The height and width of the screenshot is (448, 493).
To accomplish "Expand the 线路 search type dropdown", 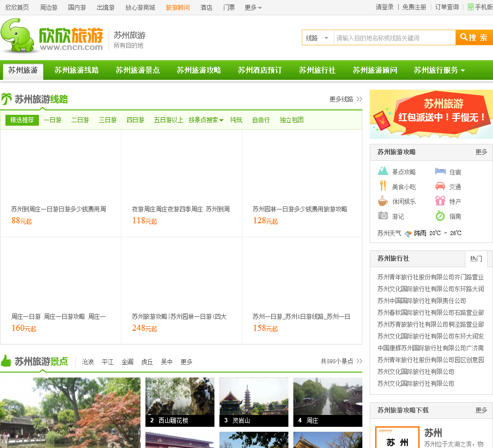I will pyautogui.click(x=317, y=38).
